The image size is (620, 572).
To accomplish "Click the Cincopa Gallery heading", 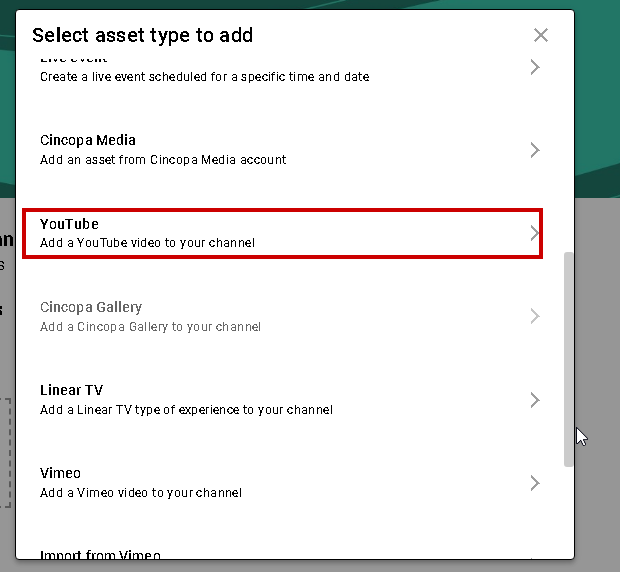I will point(91,307).
